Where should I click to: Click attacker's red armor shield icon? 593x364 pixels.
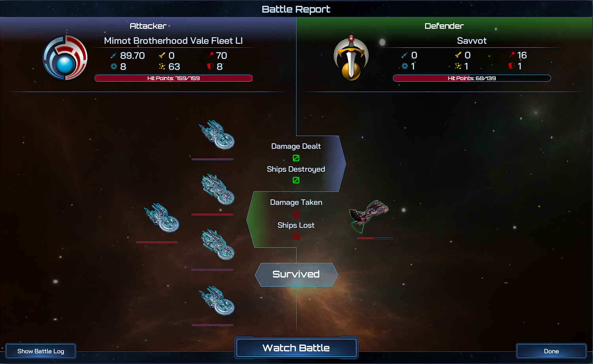[210, 66]
